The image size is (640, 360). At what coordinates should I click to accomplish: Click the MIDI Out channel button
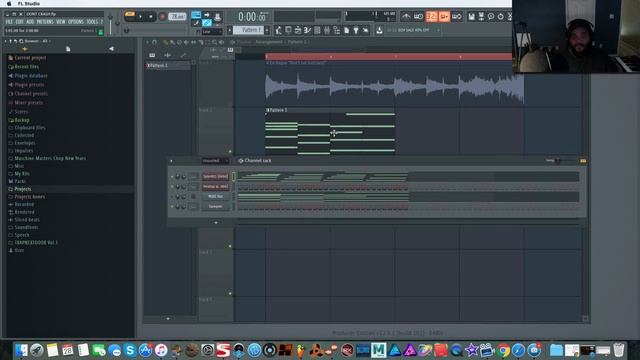[x=216, y=197]
